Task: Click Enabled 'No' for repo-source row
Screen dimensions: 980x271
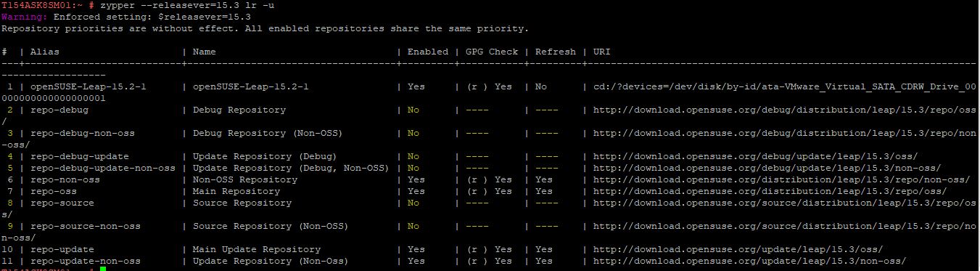Action: (x=413, y=203)
